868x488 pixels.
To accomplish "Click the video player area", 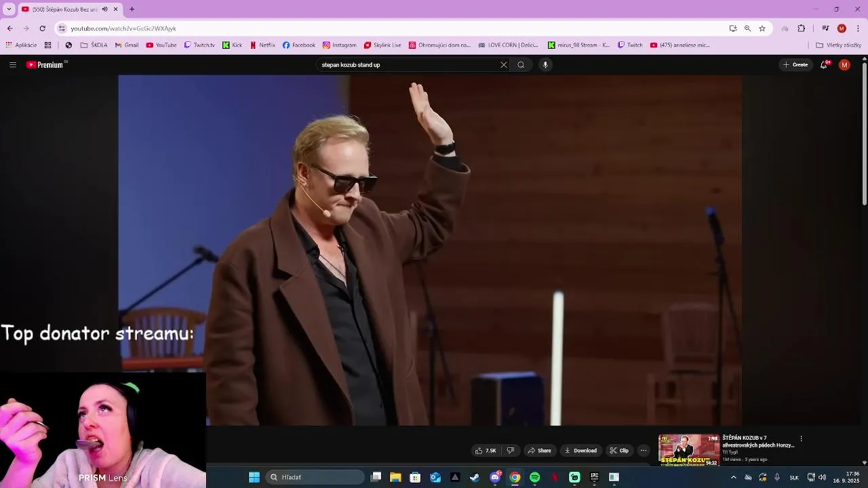I will [430, 250].
